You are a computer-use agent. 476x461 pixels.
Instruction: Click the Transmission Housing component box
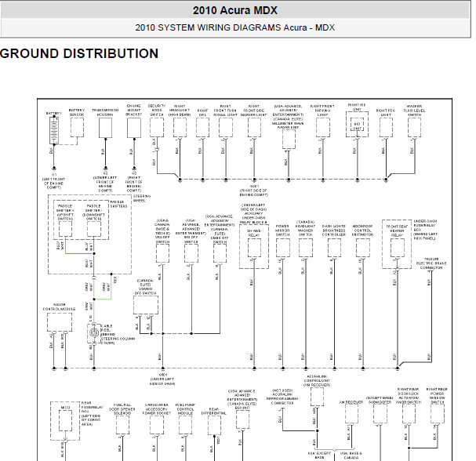[x=105, y=128]
